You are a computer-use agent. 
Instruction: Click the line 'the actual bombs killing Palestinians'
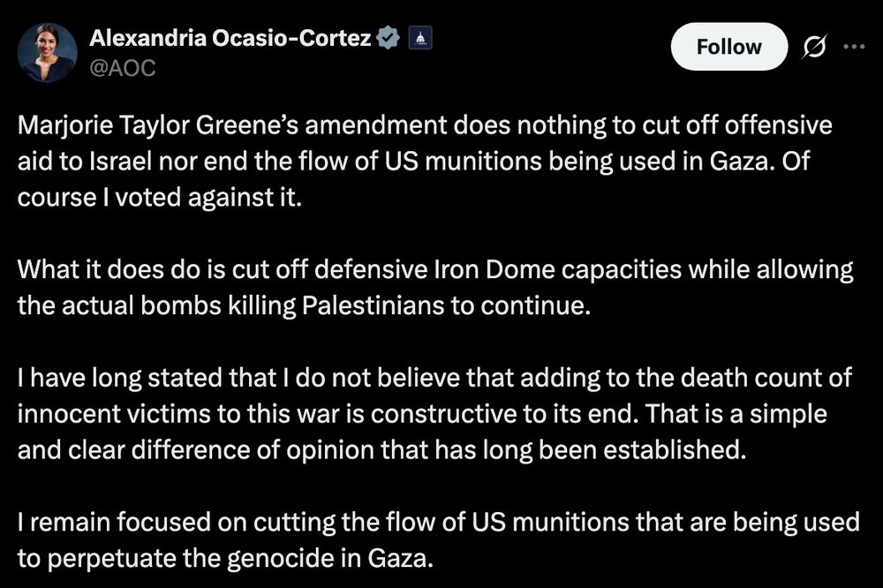(x=304, y=305)
